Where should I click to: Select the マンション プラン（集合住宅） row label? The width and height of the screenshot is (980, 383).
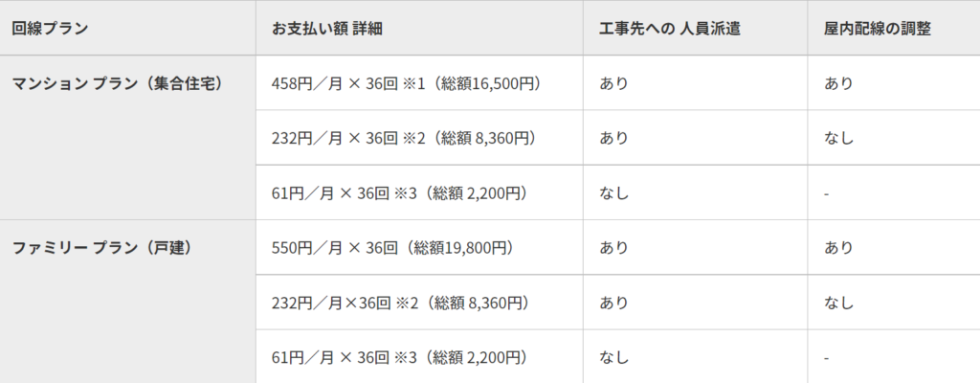tap(118, 83)
